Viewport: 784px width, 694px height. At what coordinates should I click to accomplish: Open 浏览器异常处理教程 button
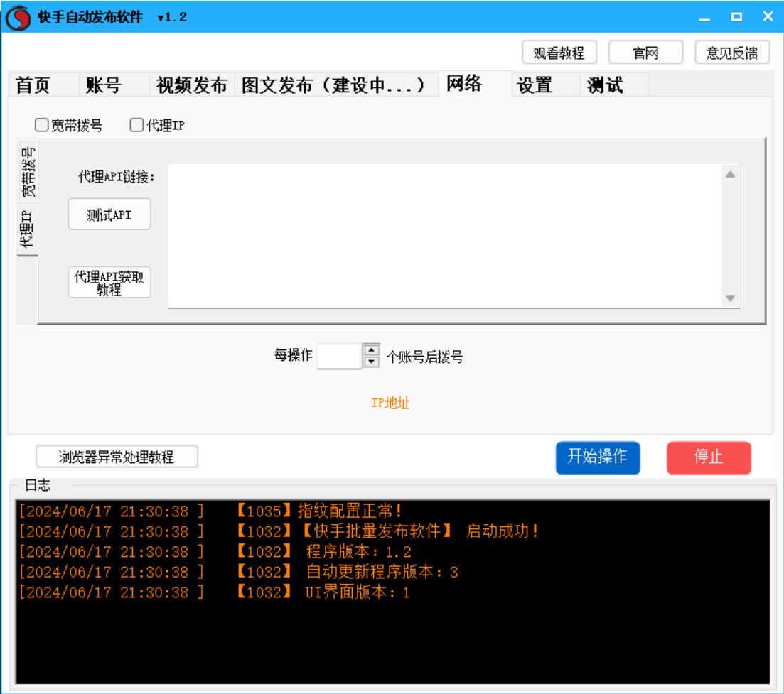(x=117, y=457)
